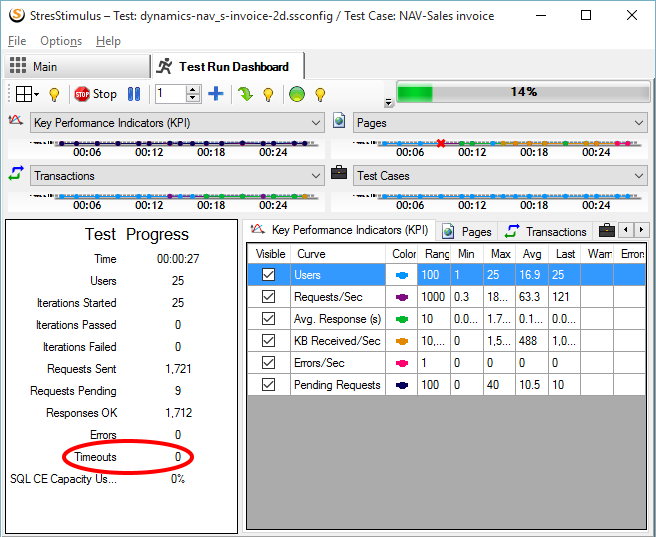Image resolution: width=656 pixels, height=537 pixels.
Task: Toggle visibility checkbox for KB Received/Sec curve
Action: click(x=269, y=341)
